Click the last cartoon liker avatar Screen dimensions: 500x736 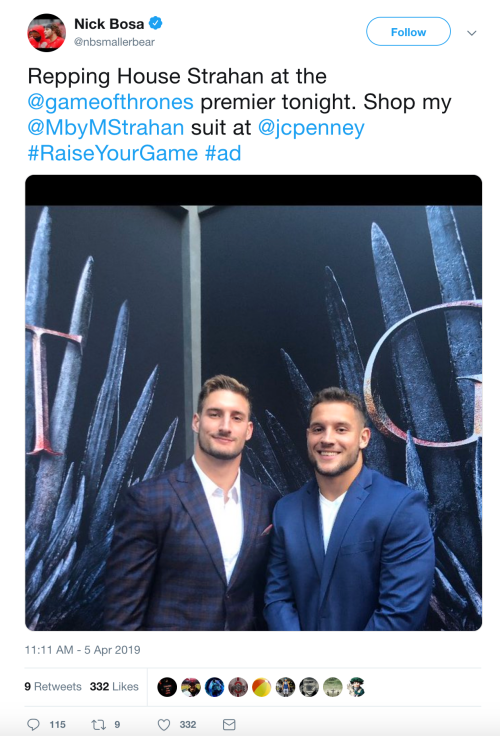pyautogui.click(x=356, y=687)
